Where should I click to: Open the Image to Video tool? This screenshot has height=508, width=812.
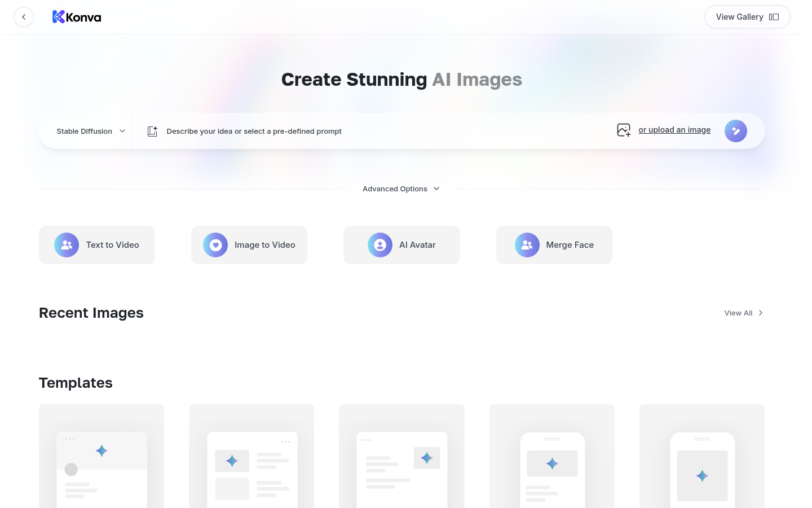coord(249,245)
